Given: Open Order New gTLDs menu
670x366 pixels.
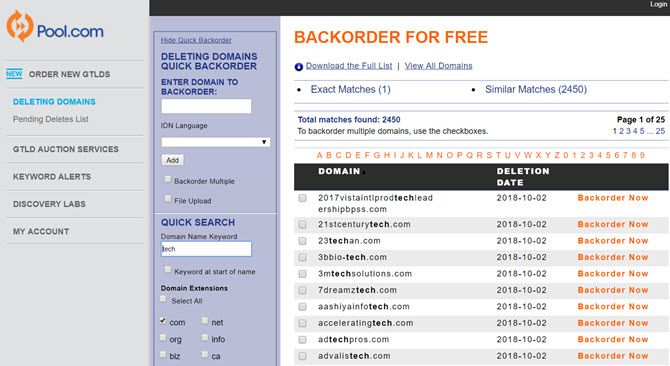Looking at the screenshot, I should [69, 74].
